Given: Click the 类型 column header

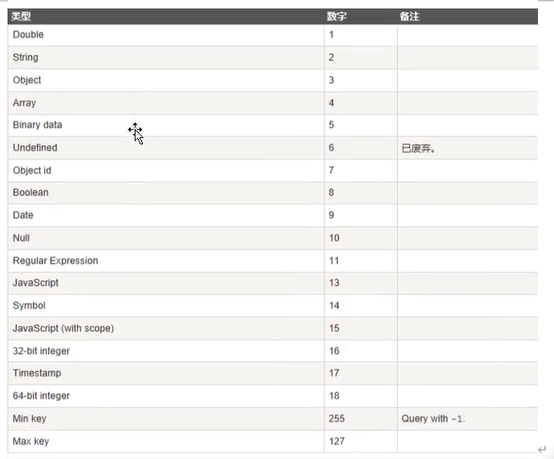Looking at the screenshot, I should 21,16.
